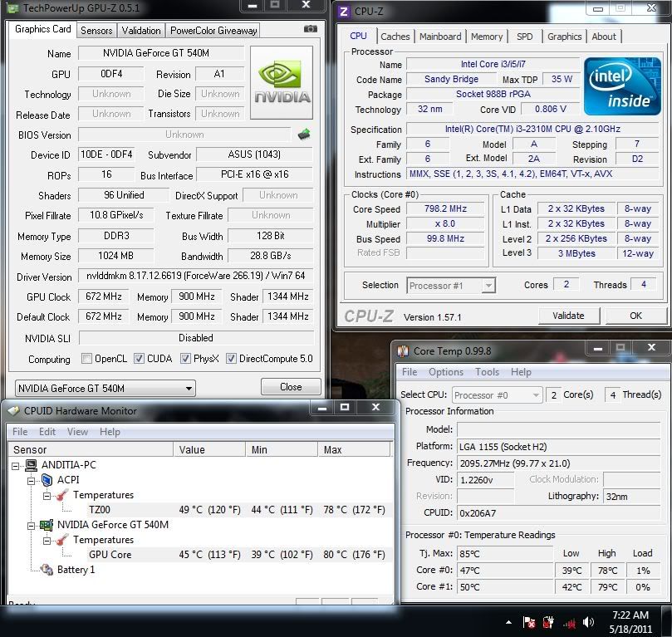Screen dimensions: 672x637
Task: Open Hardware Monitor Help menu
Action: tap(110, 431)
